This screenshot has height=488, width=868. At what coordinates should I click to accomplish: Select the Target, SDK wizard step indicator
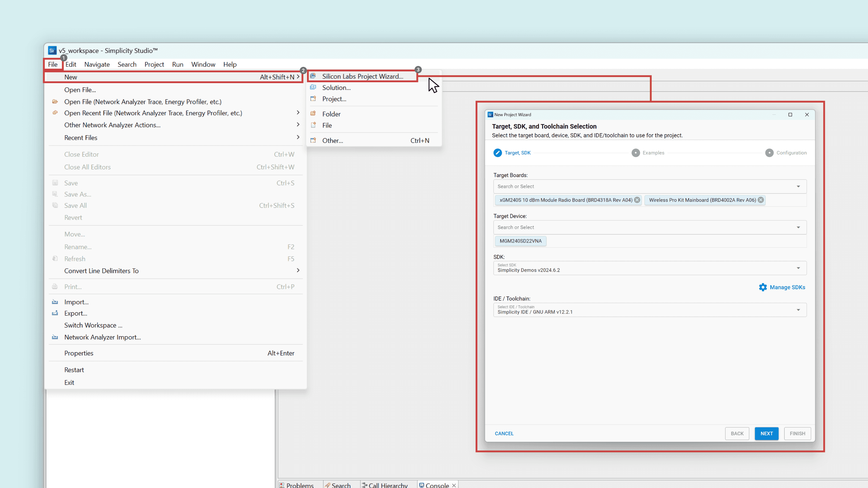point(497,153)
